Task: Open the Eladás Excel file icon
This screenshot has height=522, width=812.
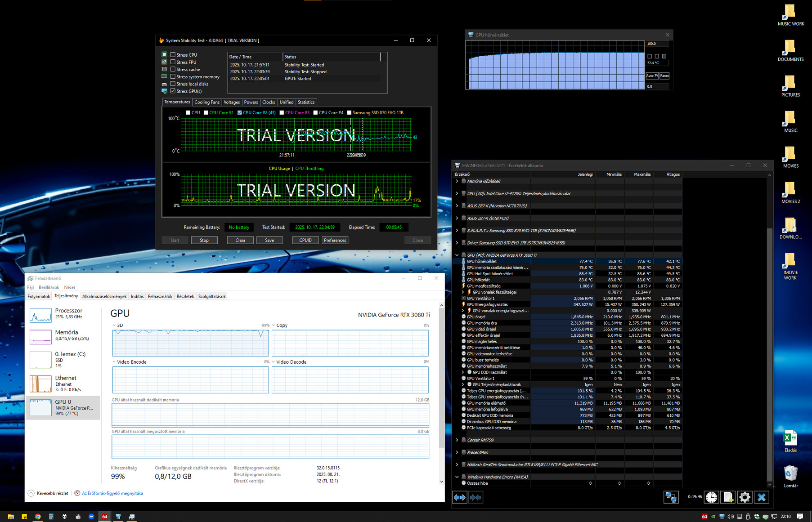Action: click(x=790, y=442)
